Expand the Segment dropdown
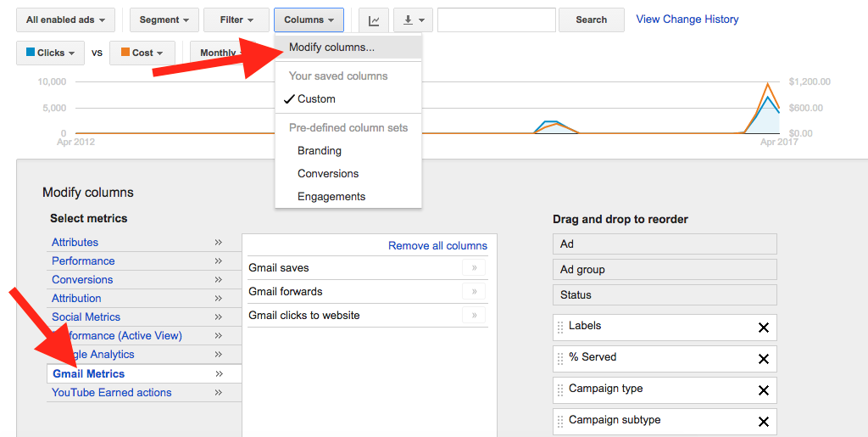 [164, 20]
